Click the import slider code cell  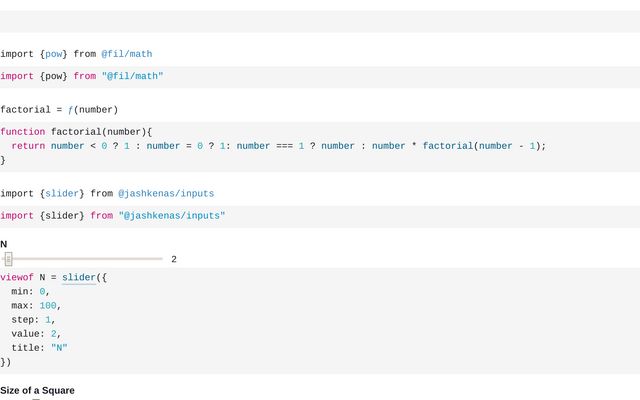click(x=113, y=216)
